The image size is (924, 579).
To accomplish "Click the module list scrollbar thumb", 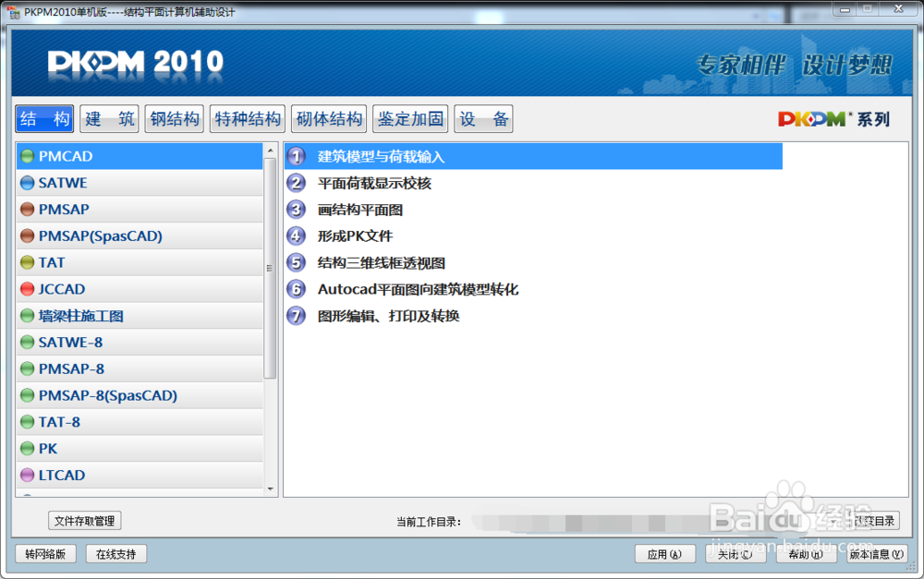I will (270, 268).
